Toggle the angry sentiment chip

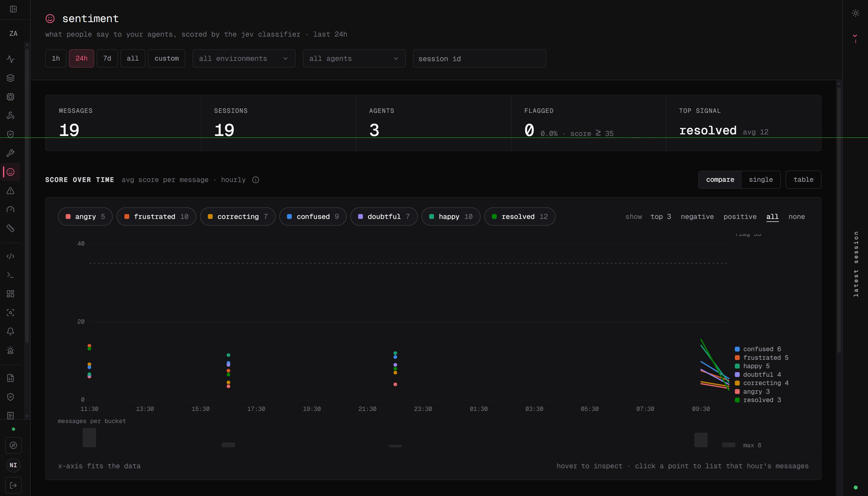(85, 217)
